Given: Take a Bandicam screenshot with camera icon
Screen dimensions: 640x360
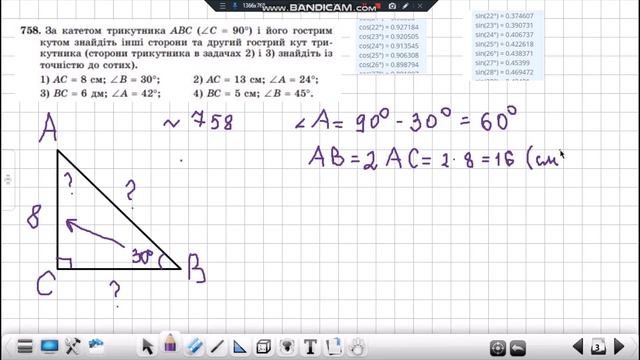Looking at the screenshot, I should [392, 6].
